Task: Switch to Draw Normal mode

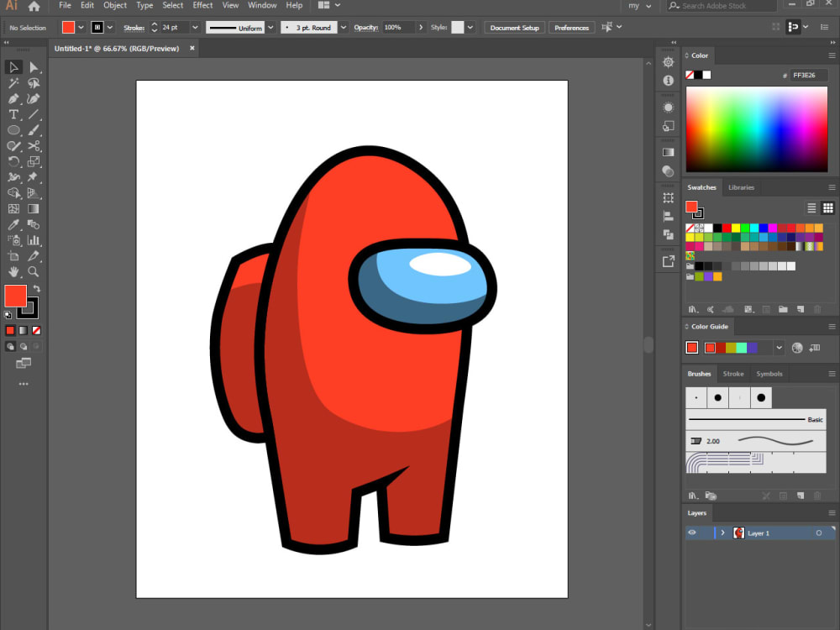Action: 10,347
